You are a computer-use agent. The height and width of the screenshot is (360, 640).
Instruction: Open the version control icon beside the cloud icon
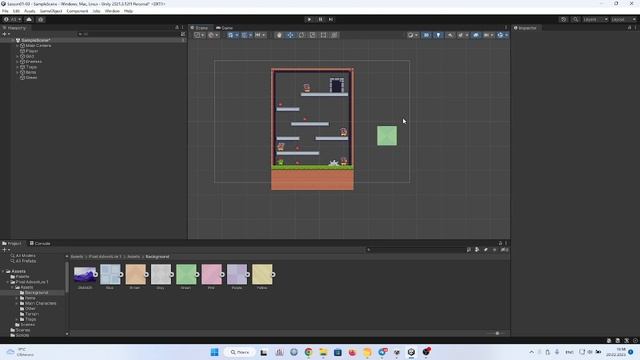tap(41, 19)
